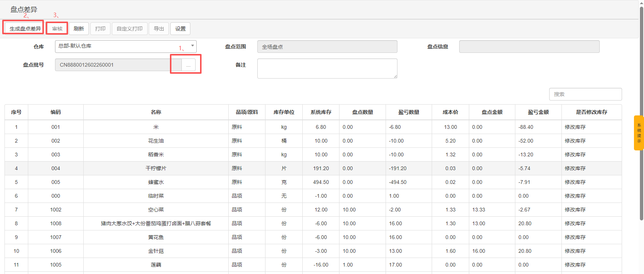The width and height of the screenshot is (644, 274).
Task: Click the 打印 toolbar button
Action: [x=100, y=29]
